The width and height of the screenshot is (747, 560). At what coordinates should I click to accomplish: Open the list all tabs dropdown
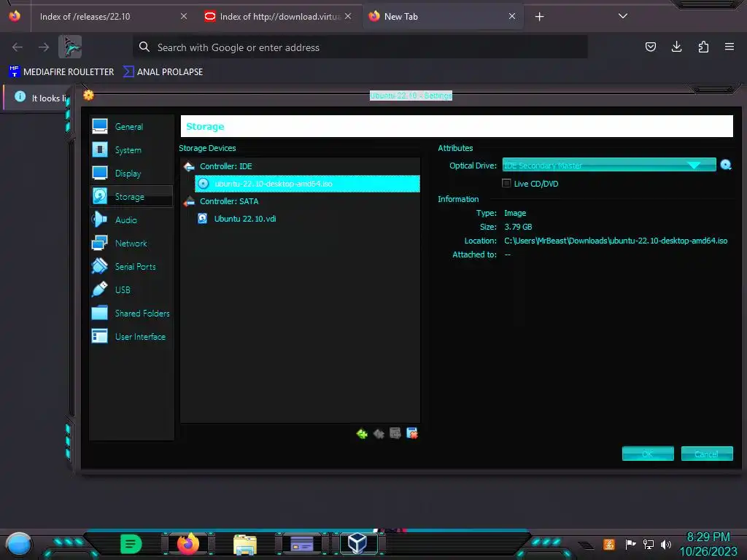[x=623, y=16]
